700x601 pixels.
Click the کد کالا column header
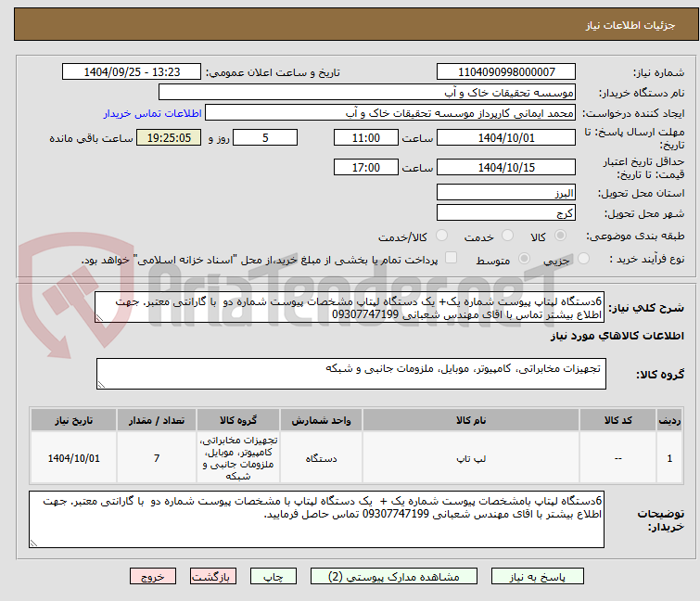[617, 420]
